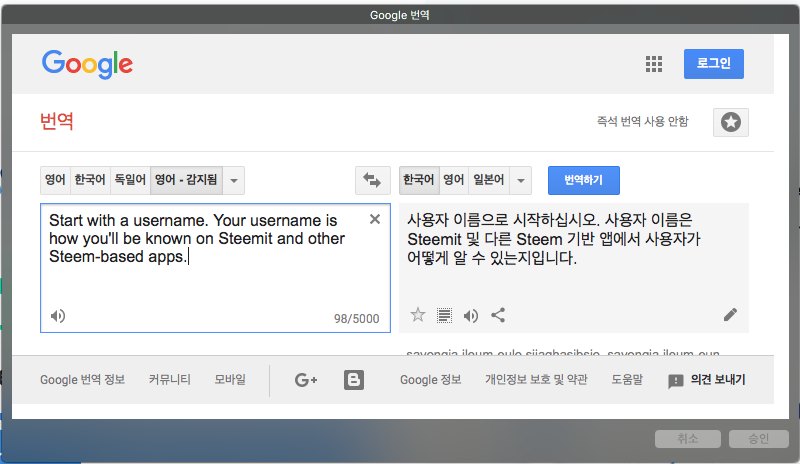Click the Google logo
The image size is (800, 464).
(x=87, y=64)
